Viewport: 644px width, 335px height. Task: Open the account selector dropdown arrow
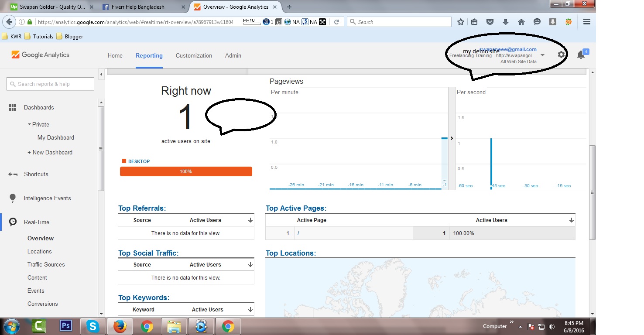point(542,55)
